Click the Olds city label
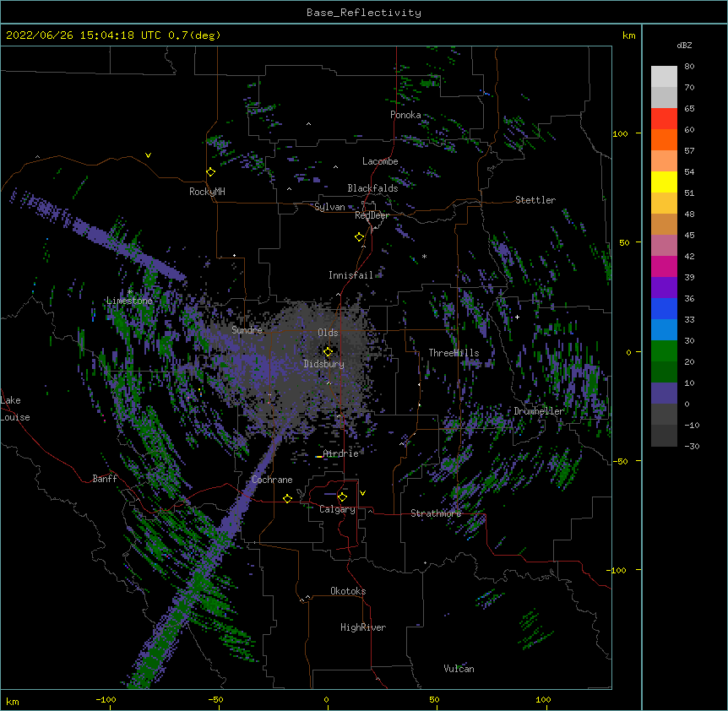The width and height of the screenshot is (728, 711). point(328,333)
